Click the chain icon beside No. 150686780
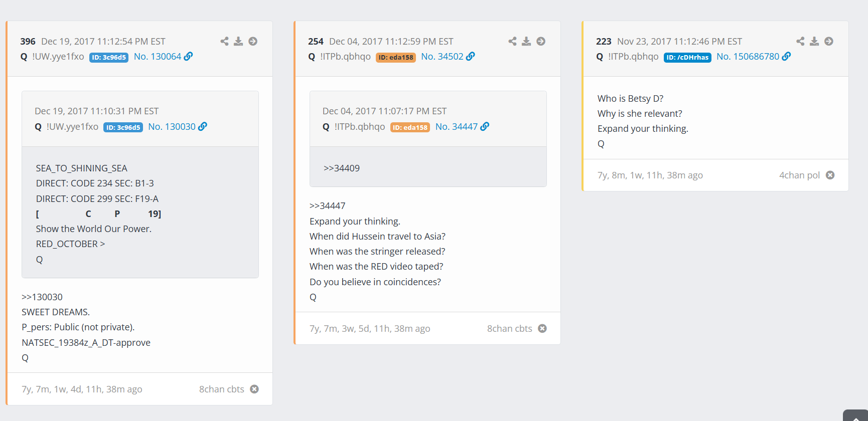The height and width of the screenshot is (421, 868). point(786,56)
